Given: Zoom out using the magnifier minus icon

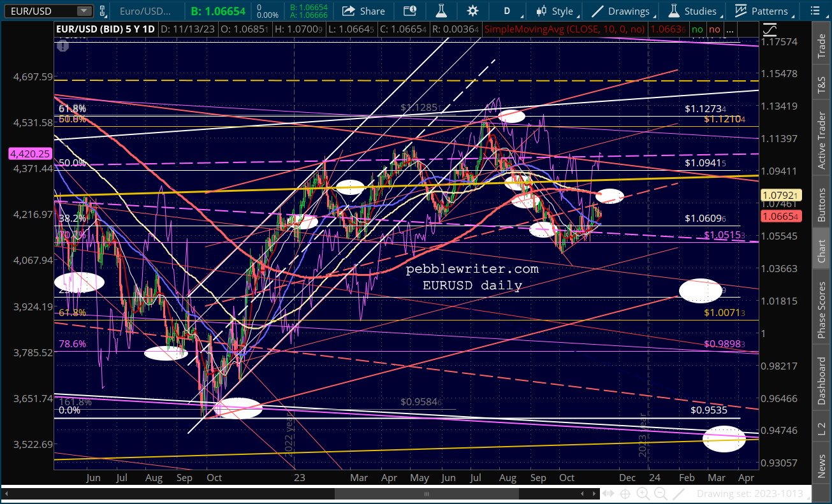Looking at the screenshot, I should (660, 493).
